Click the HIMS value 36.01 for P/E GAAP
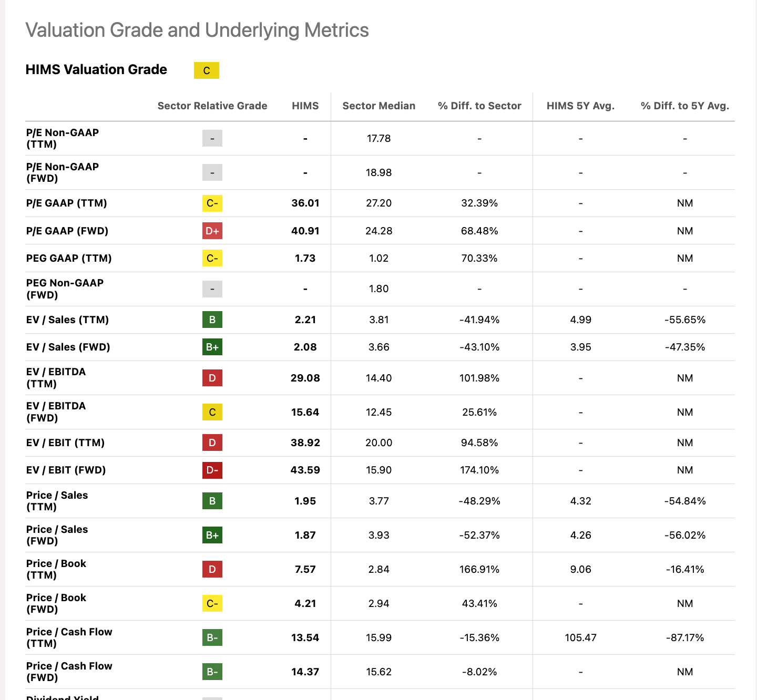Image resolution: width=757 pixels, height=700 pixels. coord(305,203)
